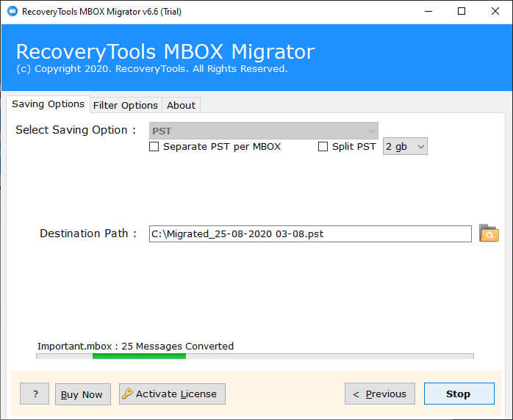Image resolution: width=513 pixels, height=420 pixels.
Task: Close the MBOX Migrator window
Action: click(495, 12)
